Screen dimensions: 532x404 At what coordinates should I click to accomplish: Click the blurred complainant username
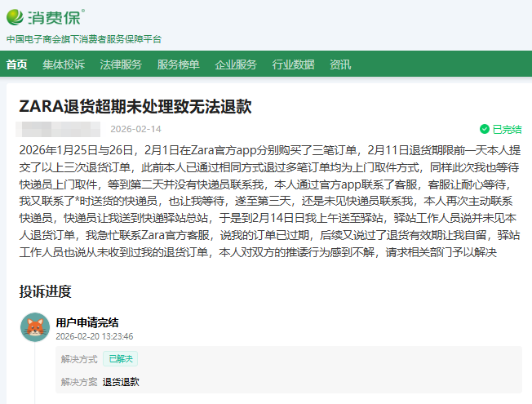click(x=60, y=129)
